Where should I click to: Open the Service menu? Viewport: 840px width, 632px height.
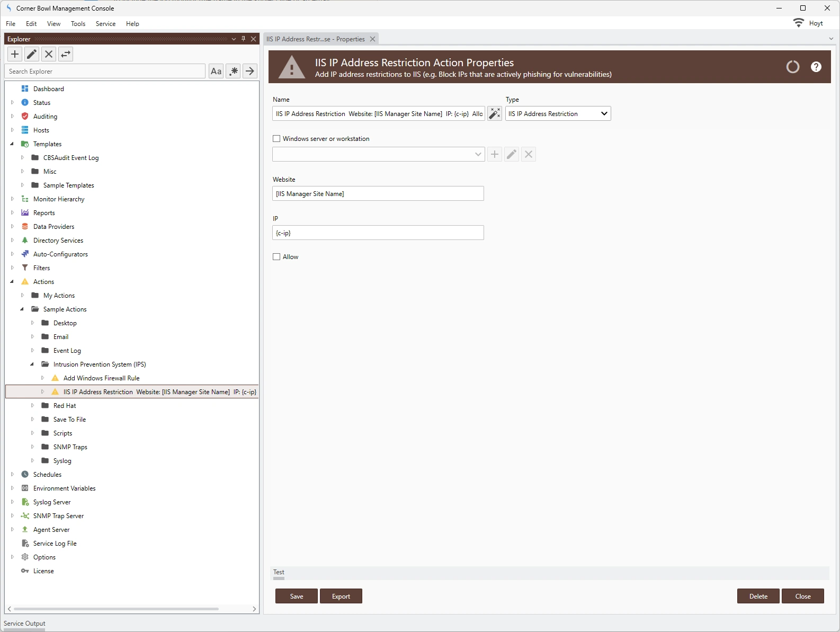pos(105,24)
